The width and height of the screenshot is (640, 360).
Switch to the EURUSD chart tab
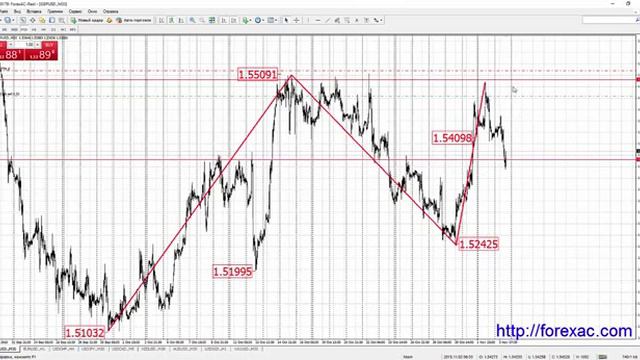[x=34, y=349]
